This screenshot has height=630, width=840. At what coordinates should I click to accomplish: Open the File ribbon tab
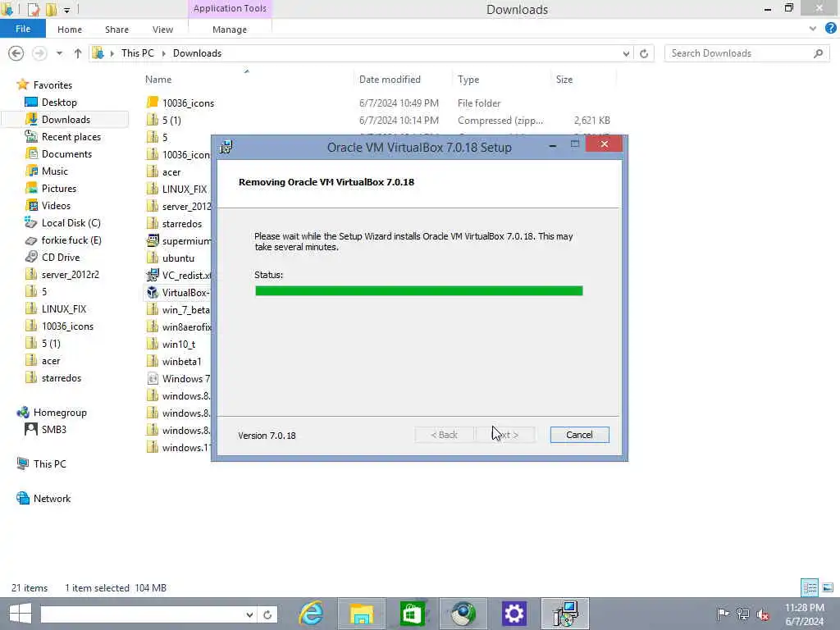click(22, 29)
